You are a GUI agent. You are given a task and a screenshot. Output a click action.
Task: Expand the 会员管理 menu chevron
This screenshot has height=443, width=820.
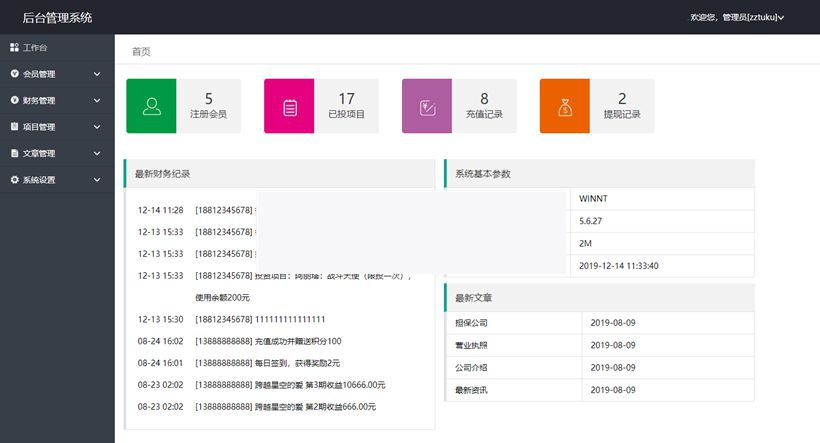pyautogui.click(x=97, y=74)
